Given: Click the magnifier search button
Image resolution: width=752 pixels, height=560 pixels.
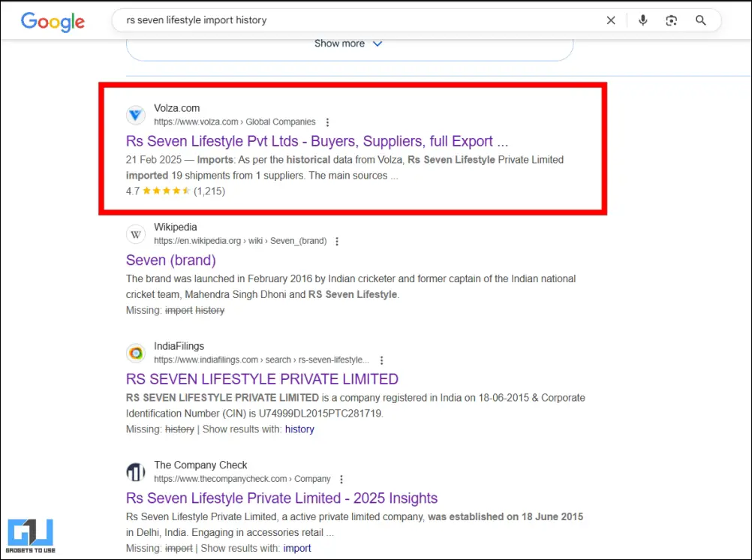Looking at the screenshot, I should tap(700, 20).
